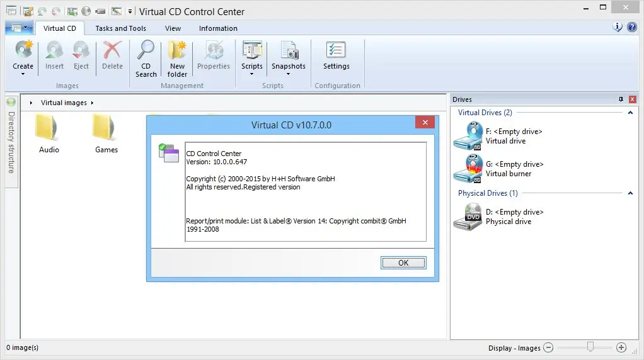Screen dimensions: 644x360
Task: Click the Snapshots camera icon
Action: tap(289, 50)
